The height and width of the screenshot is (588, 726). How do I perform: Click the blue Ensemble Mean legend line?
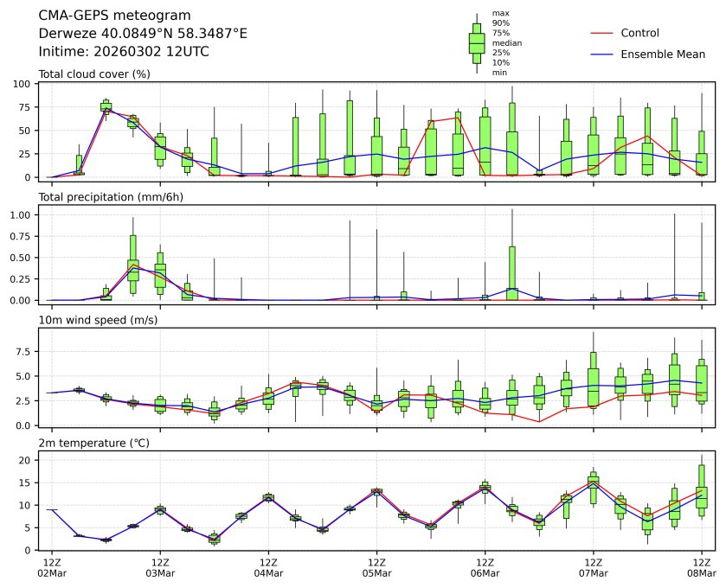coord(601,54)
